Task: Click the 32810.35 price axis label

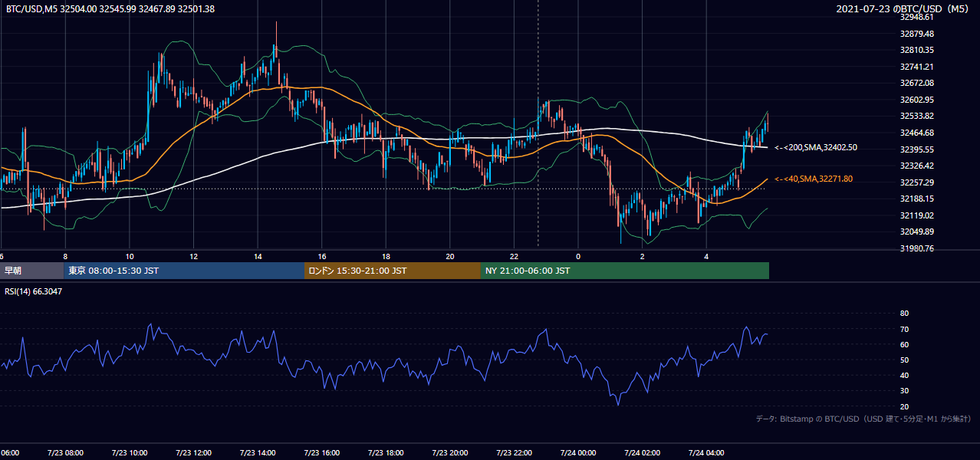Action: [x=917, y=50]
